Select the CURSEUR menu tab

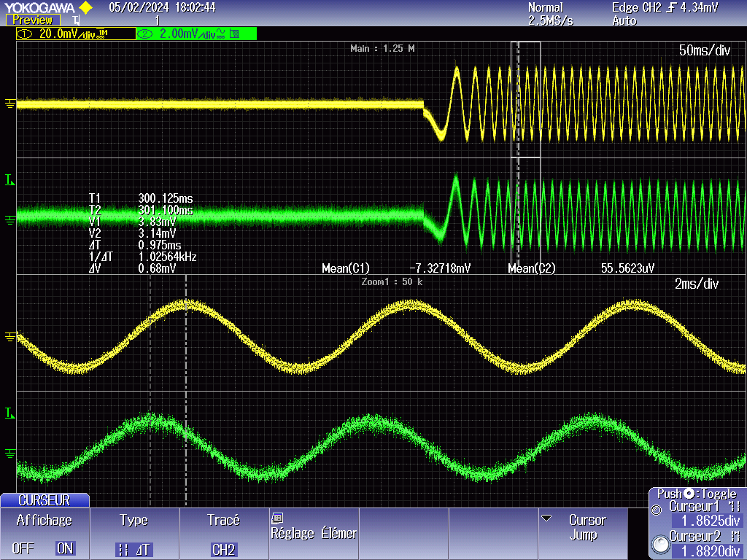tap(44, 500)
